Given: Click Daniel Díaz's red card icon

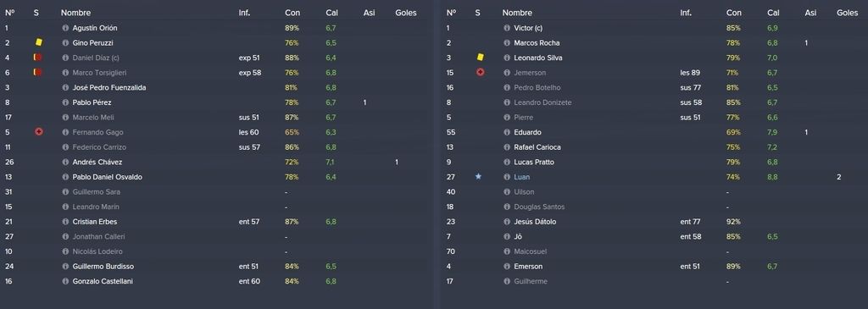Looking at the screenshot, I should tap(37, 57).
